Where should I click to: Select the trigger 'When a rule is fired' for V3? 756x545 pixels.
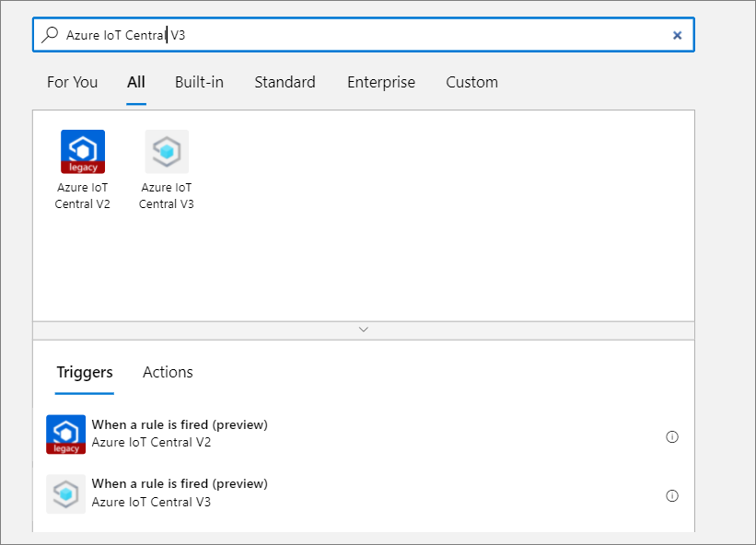coord(179,483)
